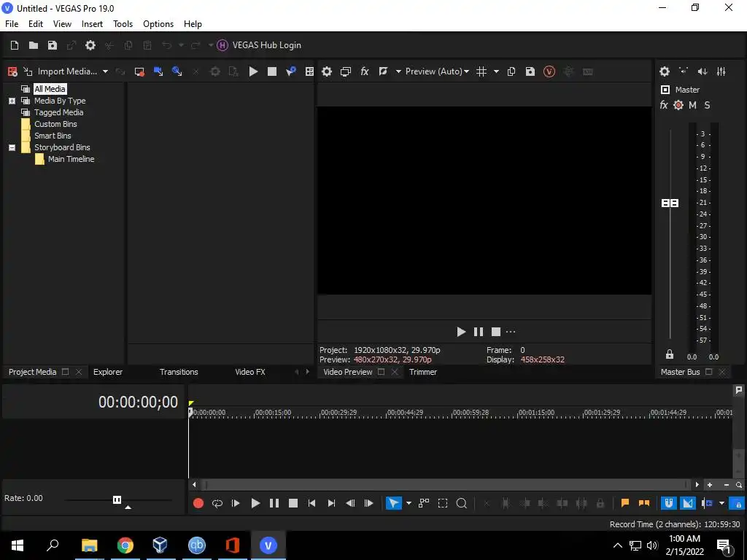Screen dimensions: 747x560
Task: Open Video Preview project properties gear icon
Action: coord(327,71)
